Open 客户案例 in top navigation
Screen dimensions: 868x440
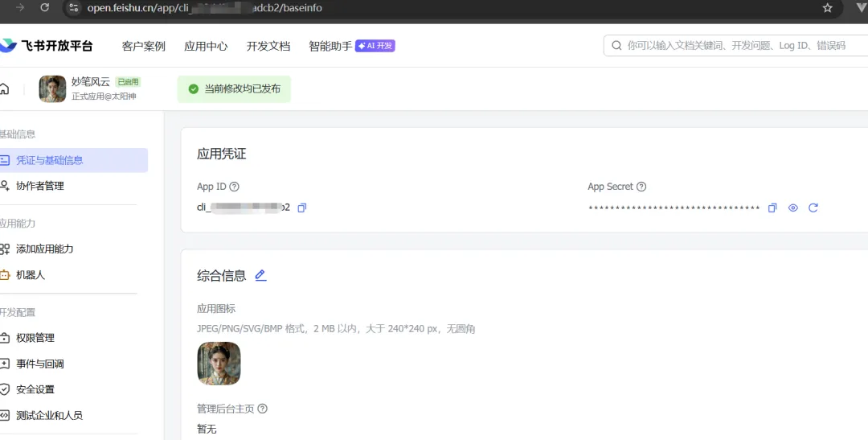click(143, 46)
